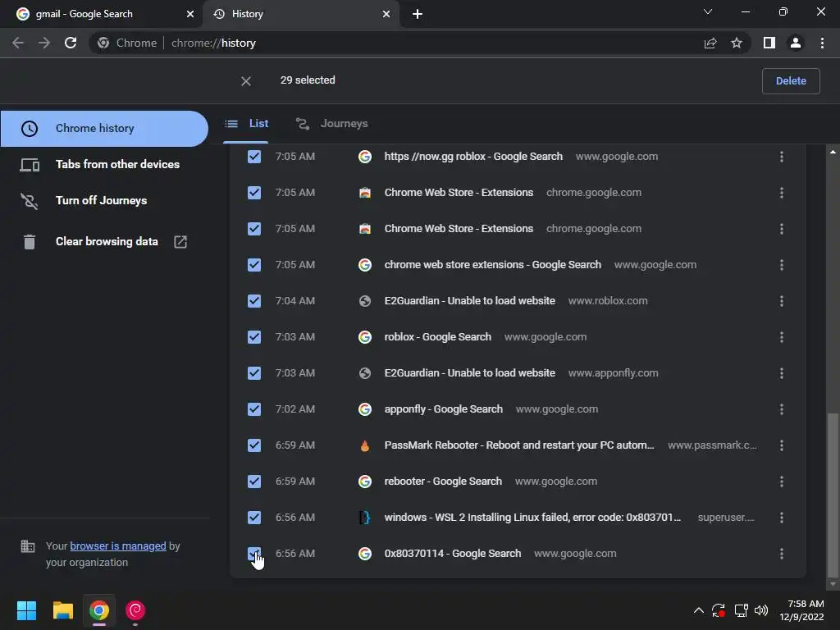840x630 pixels.
Task: Go forward with the browser forward arrow
Action: click(44, 43)
